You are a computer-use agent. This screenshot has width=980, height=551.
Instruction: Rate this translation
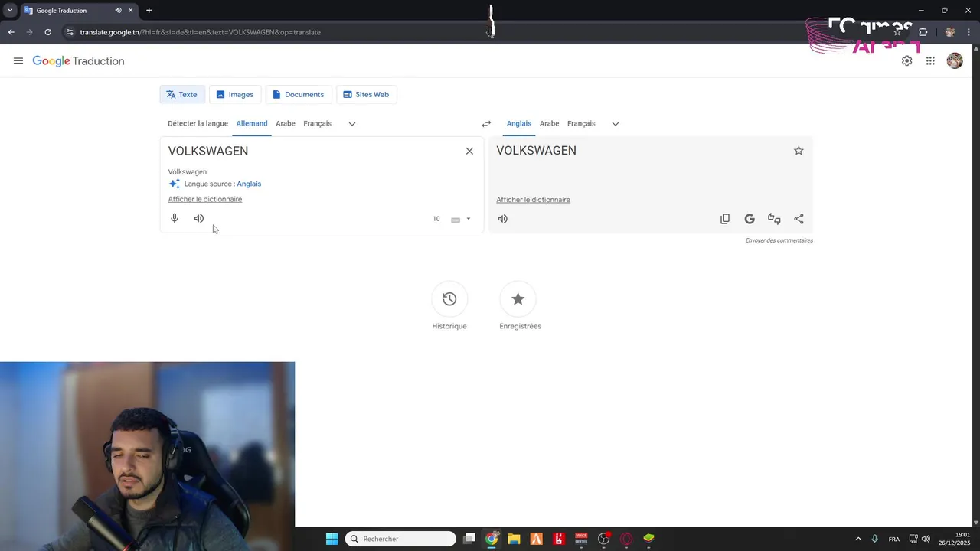tap(774, 219)
